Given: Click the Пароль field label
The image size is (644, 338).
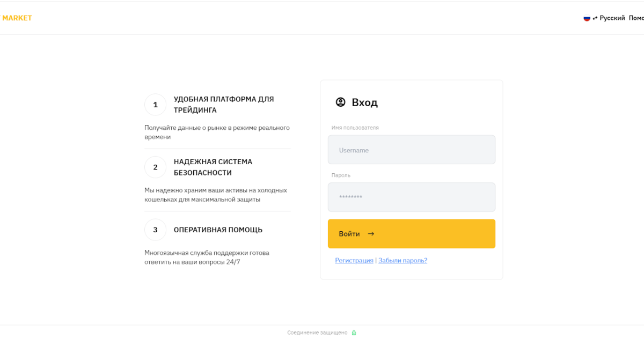Looking at the screenshot, I should tap(341, 175).
